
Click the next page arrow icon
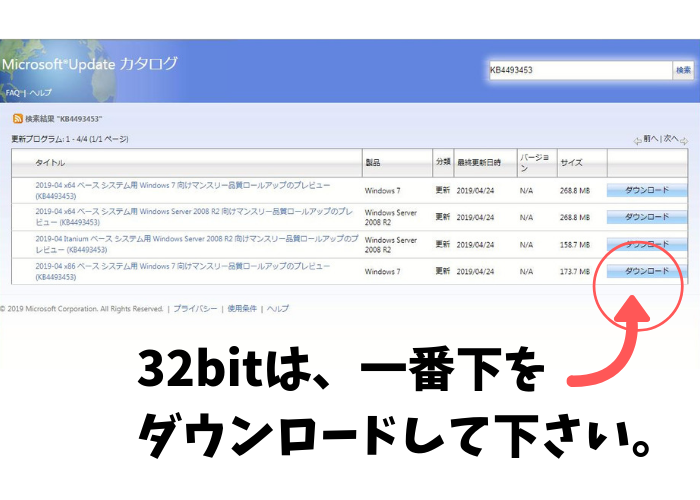pos(683,141)
